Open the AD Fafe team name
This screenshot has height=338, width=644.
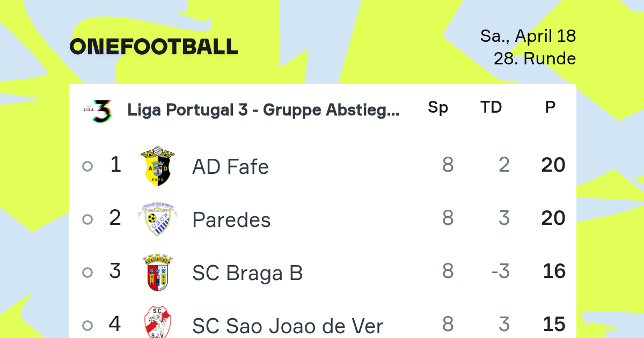click(230, 167)
